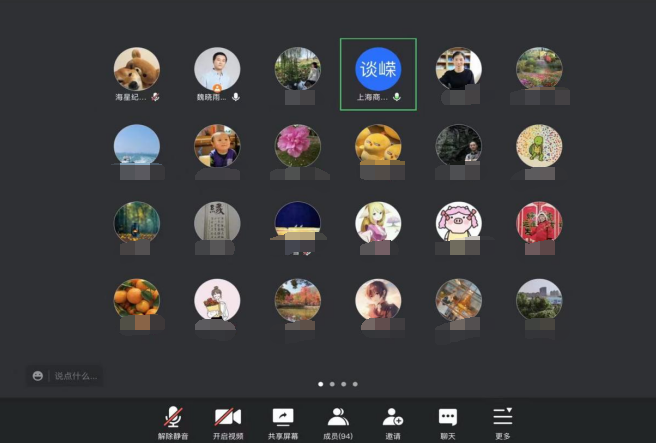The height and width of the screenshot is (443, 656).
Task: Go to the fourth page dot
Action: pyautogui.click(x=355, y=384)
